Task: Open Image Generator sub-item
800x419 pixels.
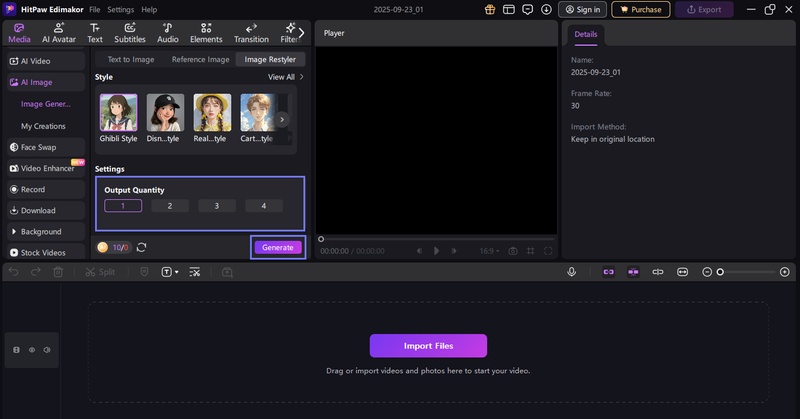Action: tap(45, 104)
